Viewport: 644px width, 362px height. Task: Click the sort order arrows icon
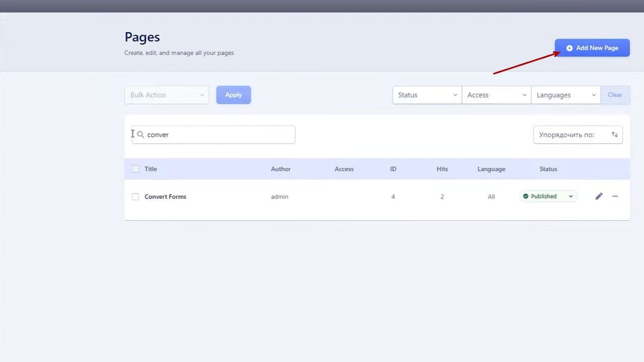pos(614,135)
